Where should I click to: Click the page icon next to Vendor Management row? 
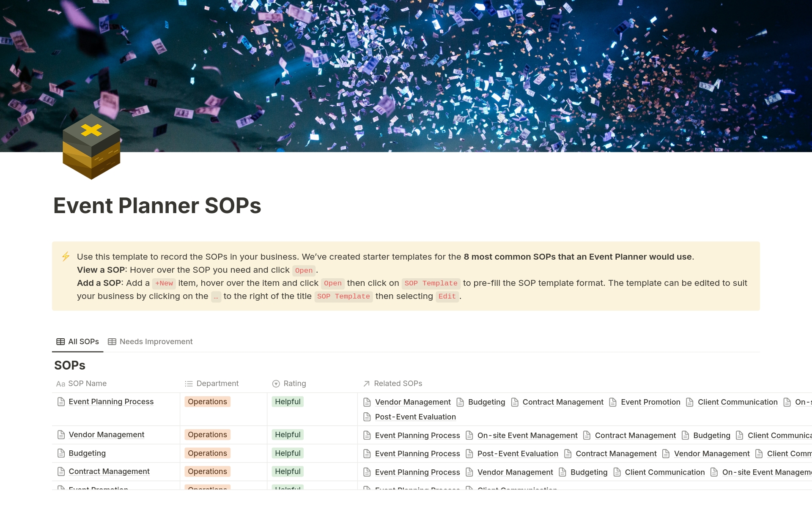point(61,435)
